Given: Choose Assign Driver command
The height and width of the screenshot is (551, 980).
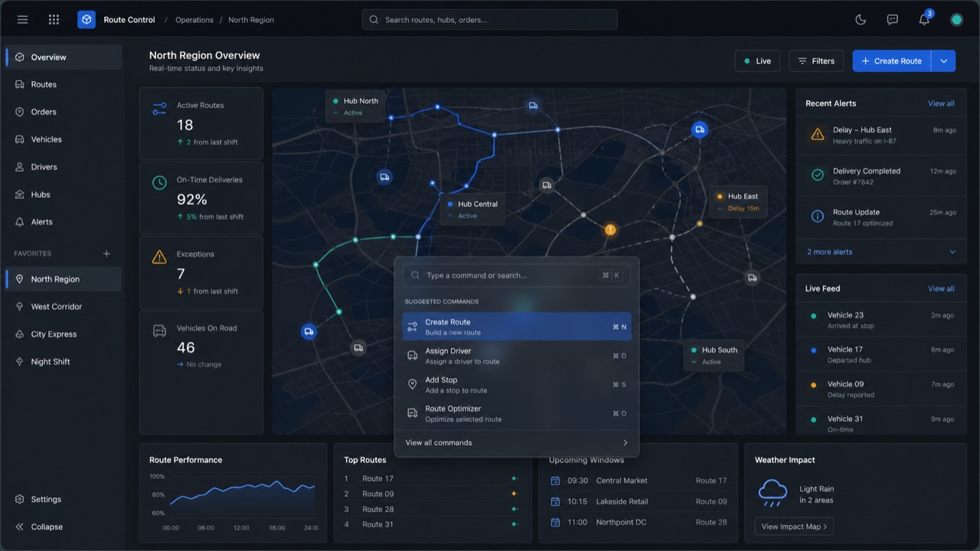Looking at the screenshot, I should click(x=517, y=356).
